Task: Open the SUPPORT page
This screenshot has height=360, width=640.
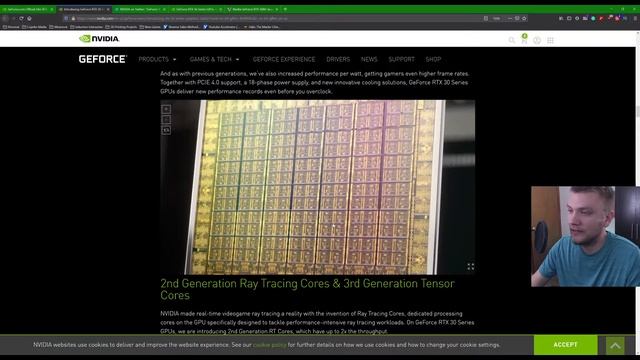Action: (401, 60)
